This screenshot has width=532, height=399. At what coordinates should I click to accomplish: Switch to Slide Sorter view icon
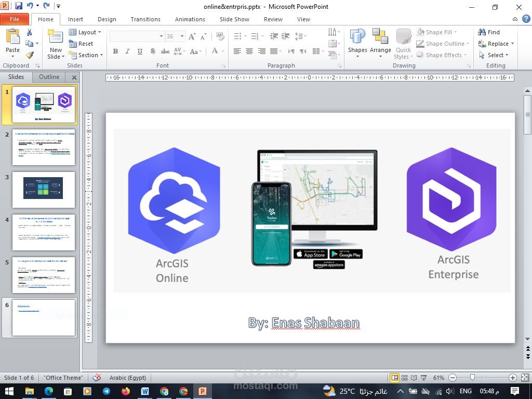[404, 378]
